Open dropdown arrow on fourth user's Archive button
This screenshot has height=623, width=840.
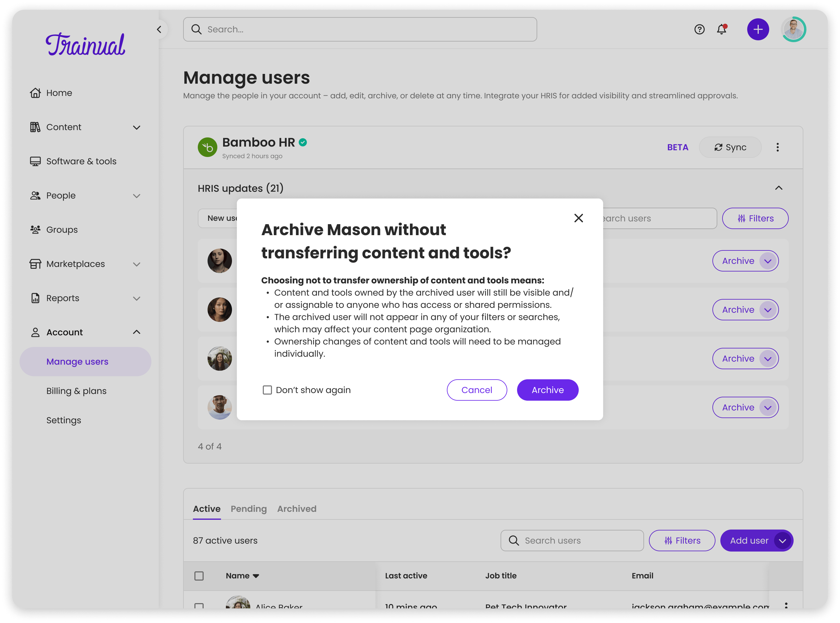click(767, 407)
